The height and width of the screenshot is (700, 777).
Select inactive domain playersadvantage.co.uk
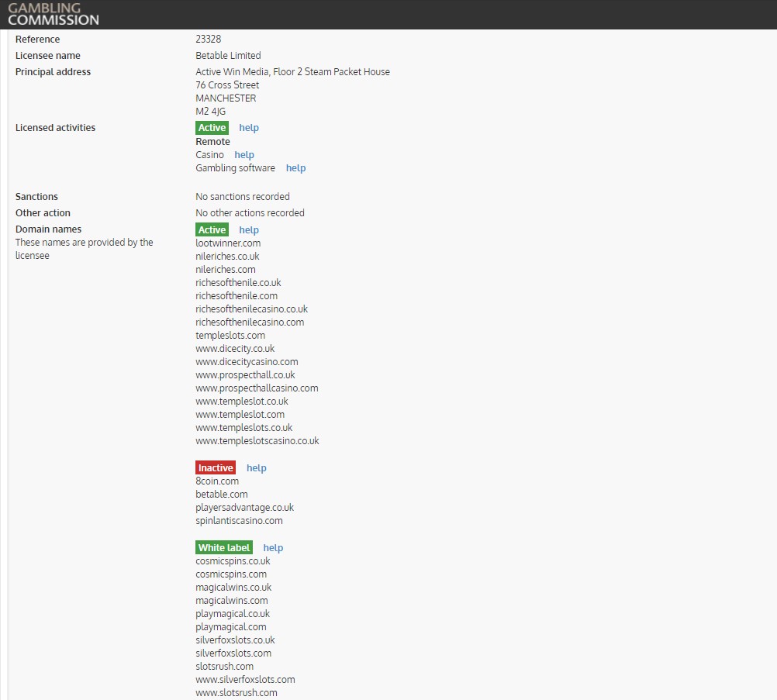click(245, 508)
